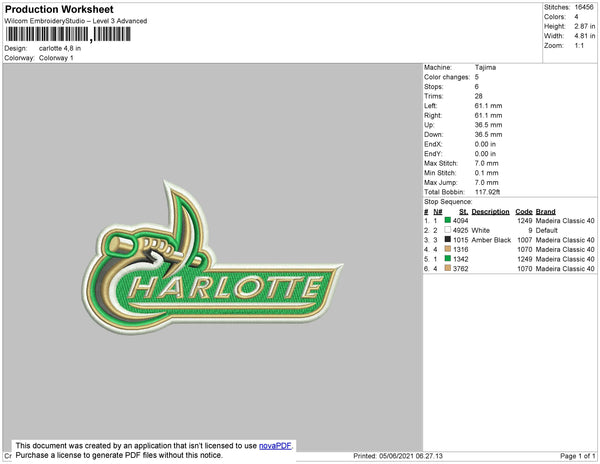Image resolution: width=600 pixels, height=464 pixels.
Task: Click the Height value 2.87 in
Action: tap(585, 26)
